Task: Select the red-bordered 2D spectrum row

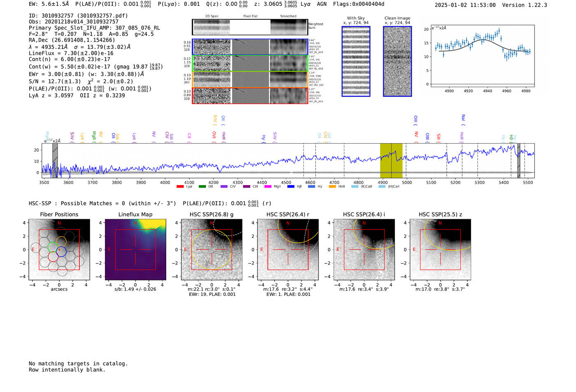Action: (250, 96)
